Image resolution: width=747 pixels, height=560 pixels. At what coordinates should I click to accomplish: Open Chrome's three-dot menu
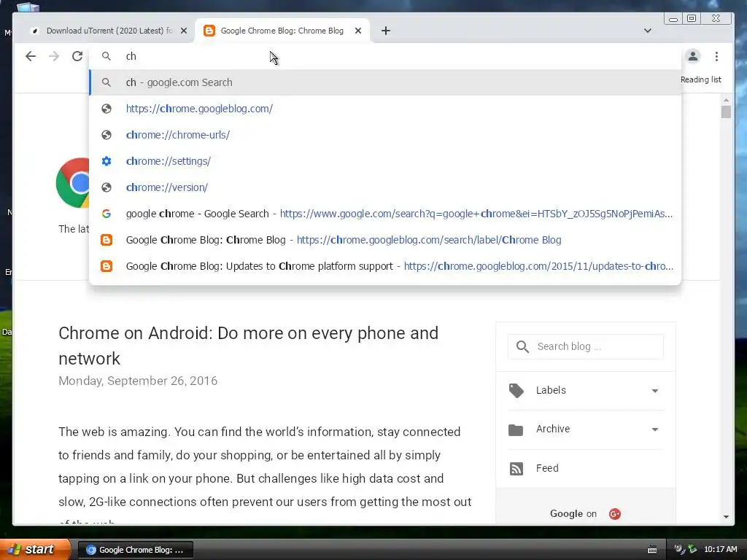716,56
